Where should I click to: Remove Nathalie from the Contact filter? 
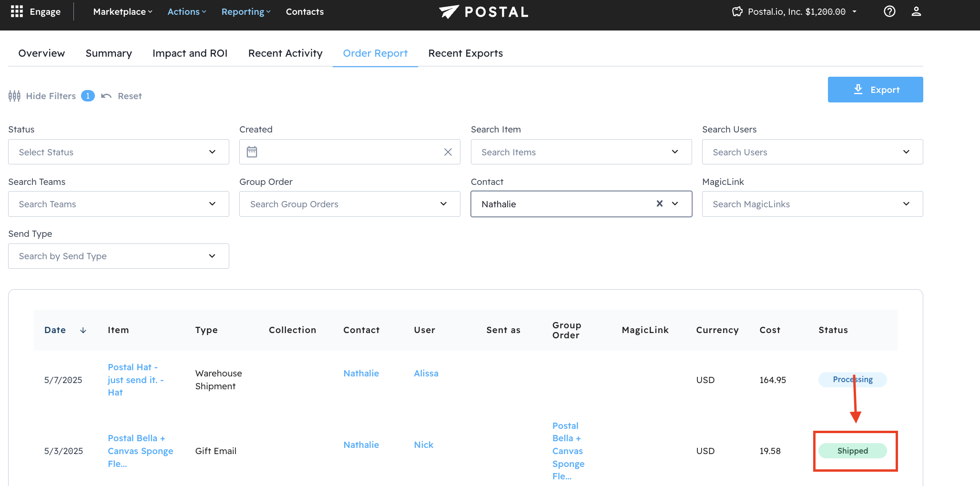659,203
